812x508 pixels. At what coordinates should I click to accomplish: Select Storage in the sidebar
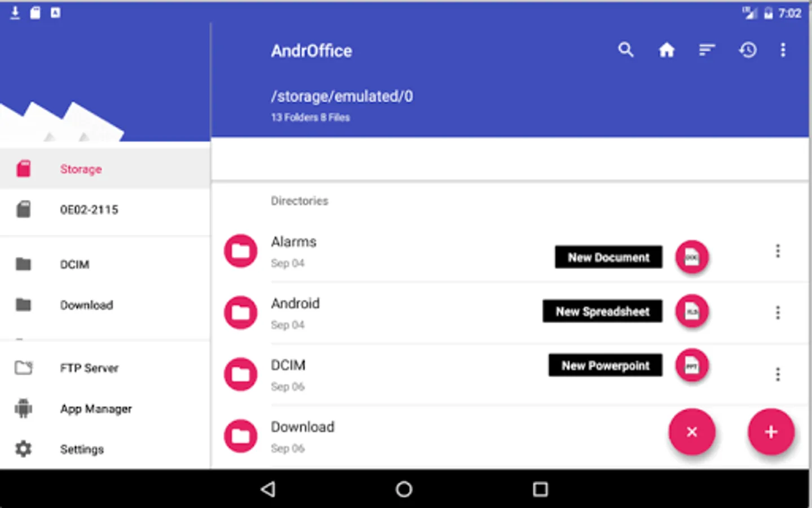(x=105, y=169)
